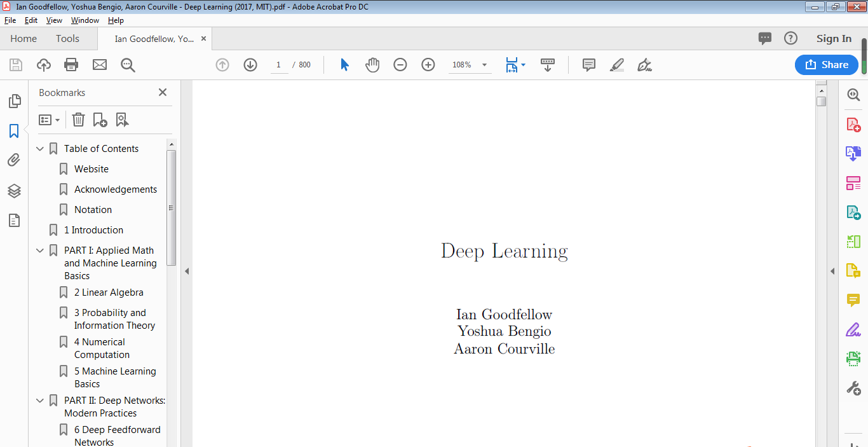Switch to the Home tab
This screenshot has width=868, height=447.
[24, 39]
